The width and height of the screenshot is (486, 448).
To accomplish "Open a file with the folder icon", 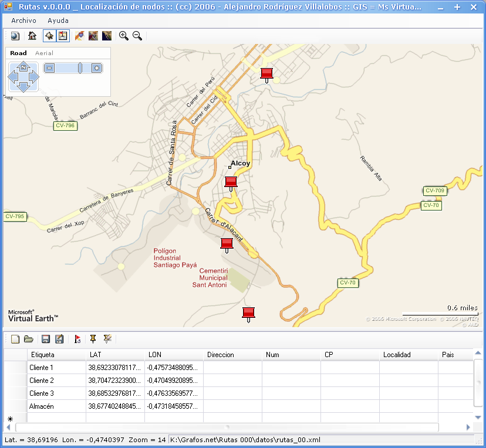I will (x=28, y=339).
